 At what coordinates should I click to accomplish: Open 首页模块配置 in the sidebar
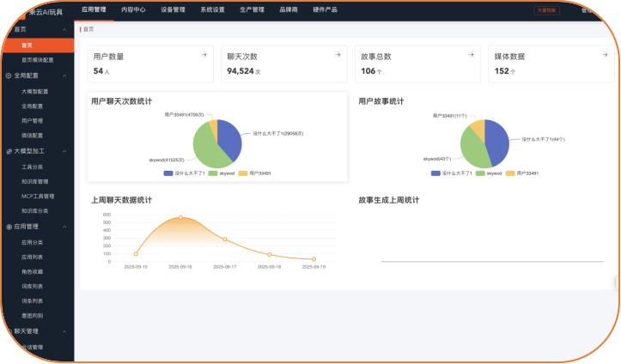click(x=37, y=60)
